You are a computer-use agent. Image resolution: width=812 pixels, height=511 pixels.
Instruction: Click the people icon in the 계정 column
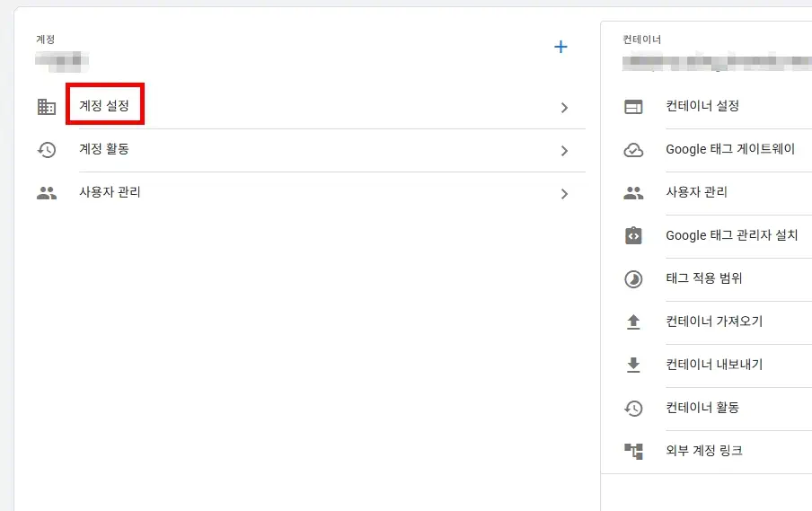coord(47,193)
